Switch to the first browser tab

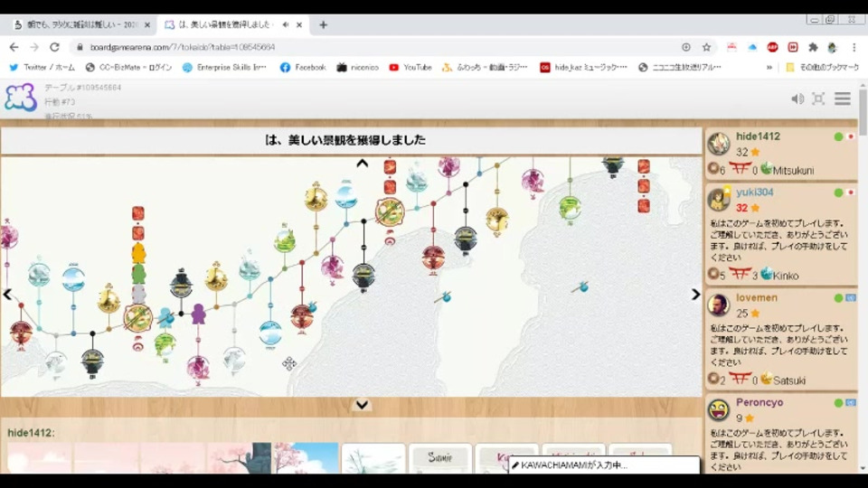click(82, 25)
